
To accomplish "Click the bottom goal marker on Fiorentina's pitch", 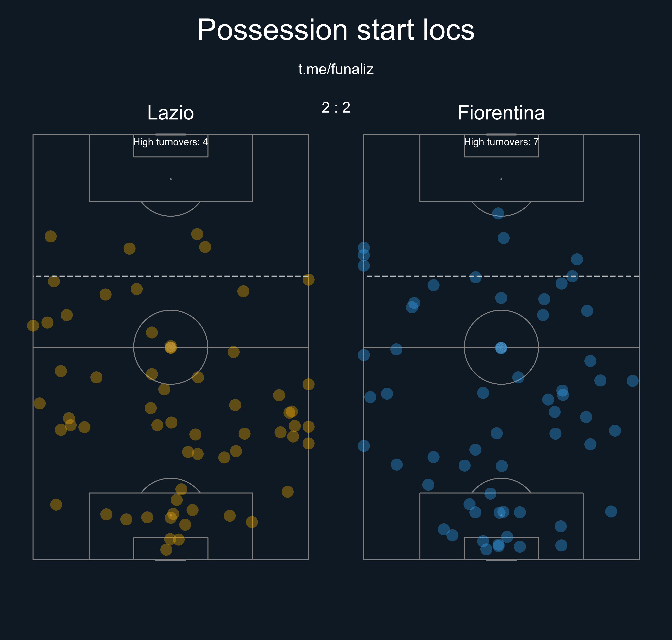I will point(501,560).
